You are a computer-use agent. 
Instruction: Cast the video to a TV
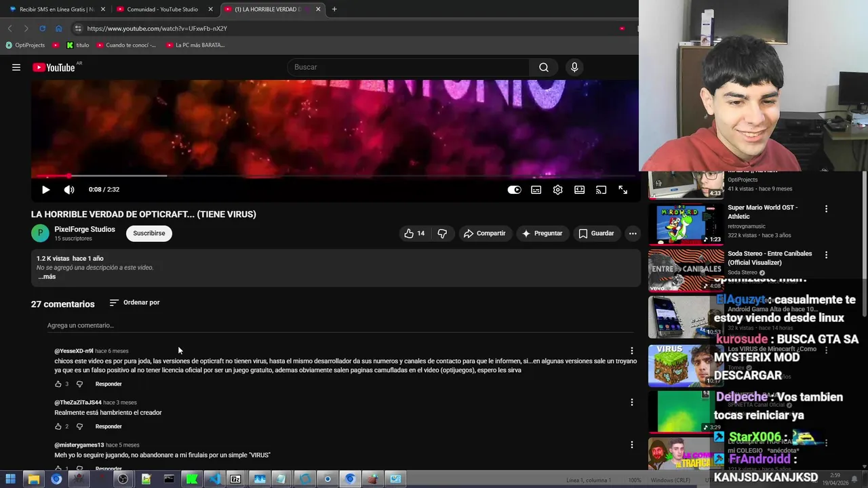click(x=601, y=190)
